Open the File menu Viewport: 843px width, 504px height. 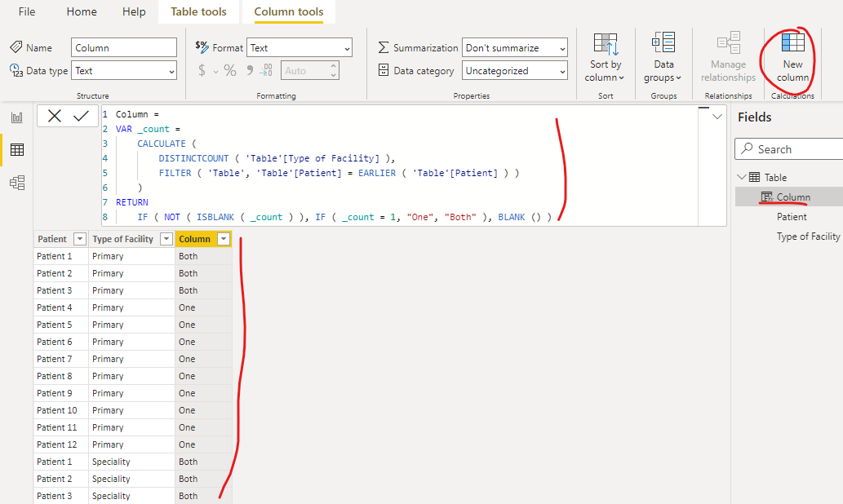(x=27, y=11)
